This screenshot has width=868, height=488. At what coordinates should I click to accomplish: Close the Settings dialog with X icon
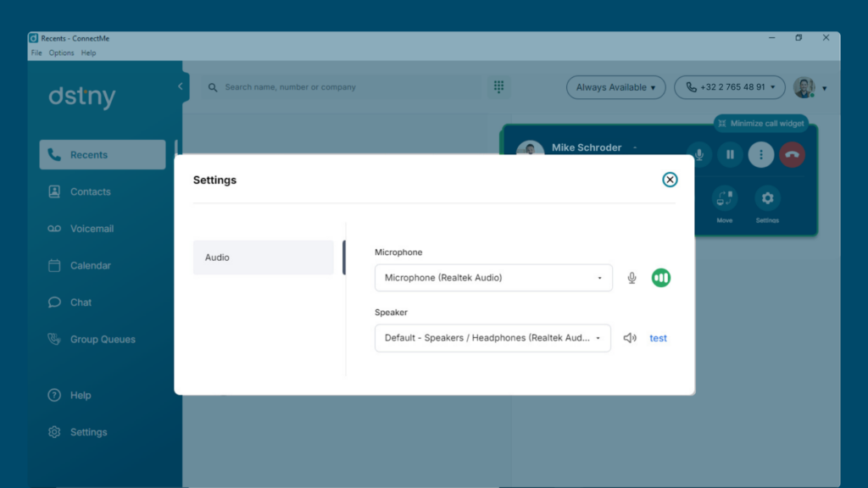(670, 180)
